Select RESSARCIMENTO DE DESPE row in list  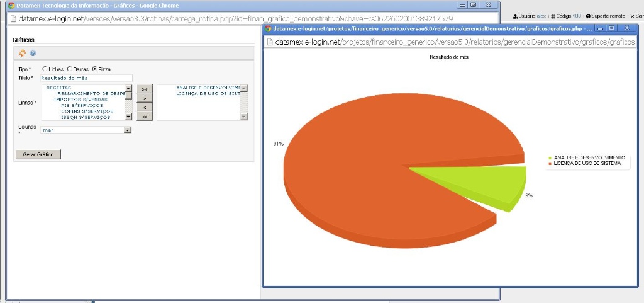coord(91,93)
